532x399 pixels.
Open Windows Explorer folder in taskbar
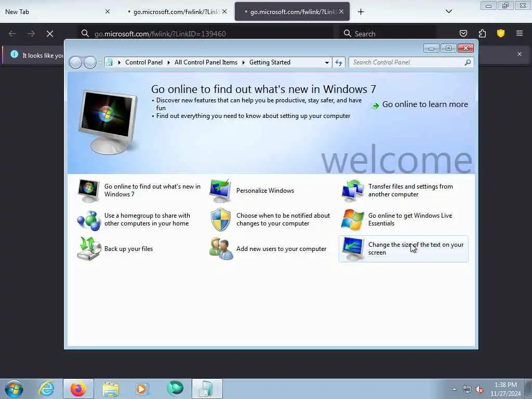point(111,389)
